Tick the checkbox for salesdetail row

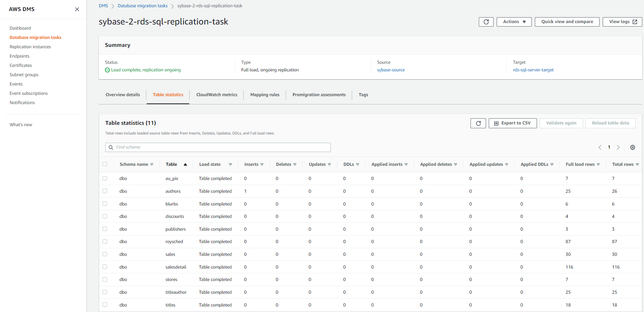[105, 267]
